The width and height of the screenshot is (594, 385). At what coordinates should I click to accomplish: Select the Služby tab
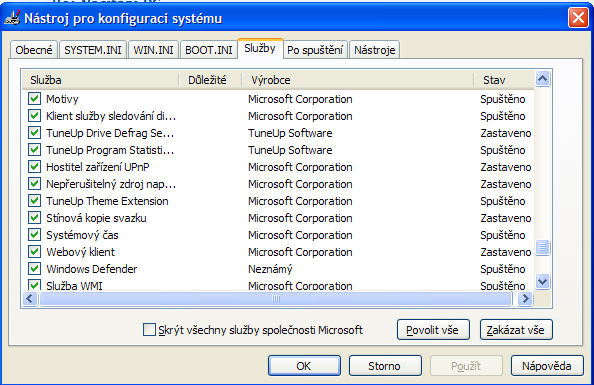(x=260, y=49)
